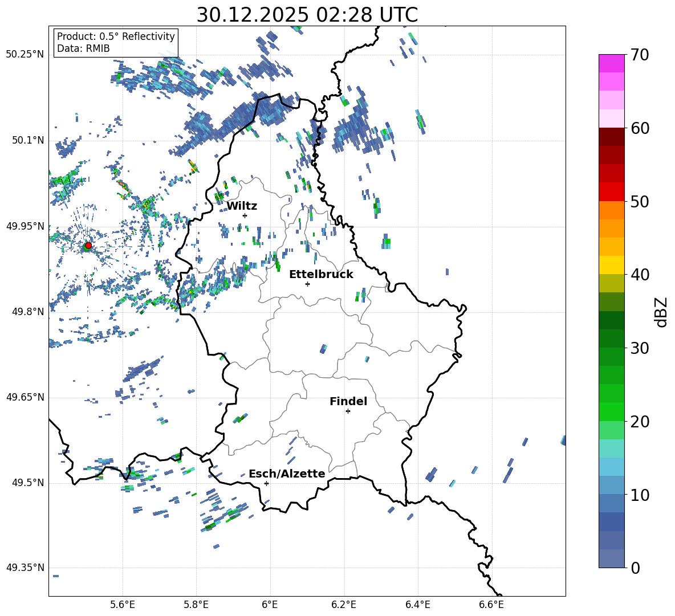Click the 'Product: 0.5° Reflectivity' label
This screenshot has height=616, width=675.
(116, 36)
